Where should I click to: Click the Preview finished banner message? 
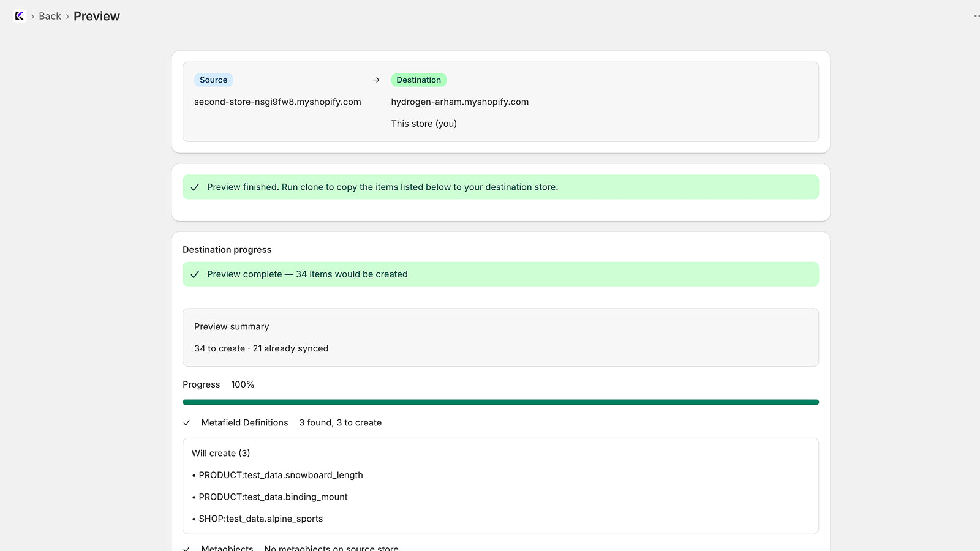[382, 187]
